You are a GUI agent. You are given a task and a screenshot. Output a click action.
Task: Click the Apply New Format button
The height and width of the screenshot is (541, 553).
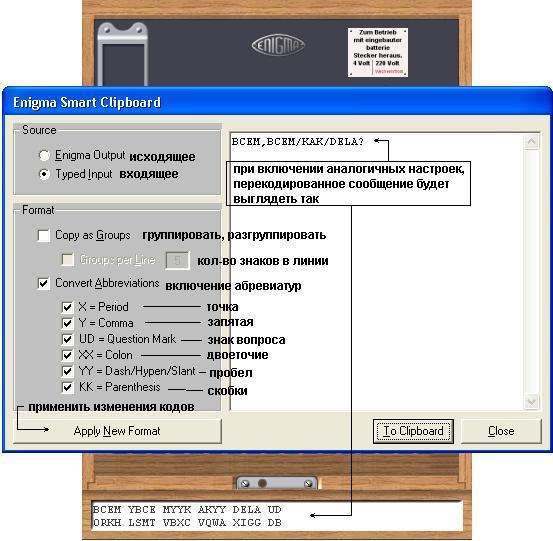click(x=117, y=431)
